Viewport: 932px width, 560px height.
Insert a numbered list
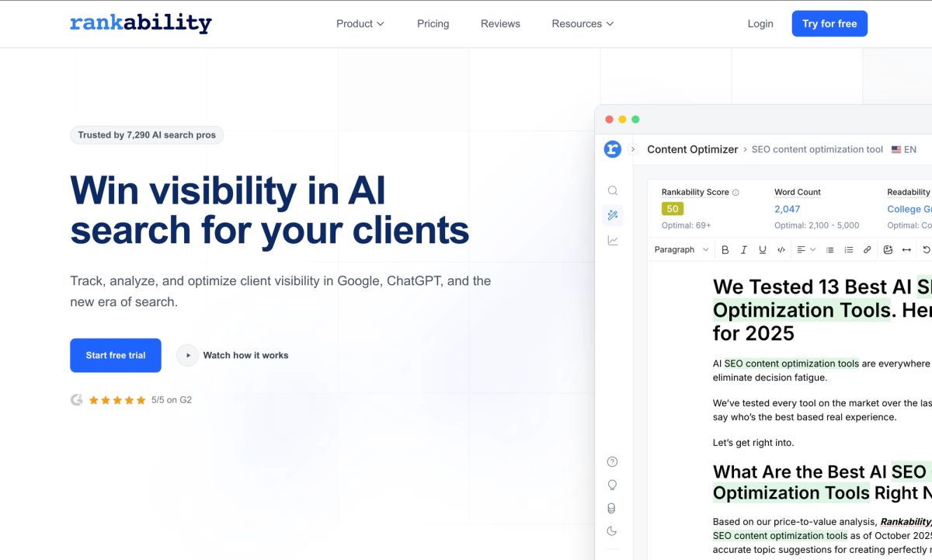[849, 249]
